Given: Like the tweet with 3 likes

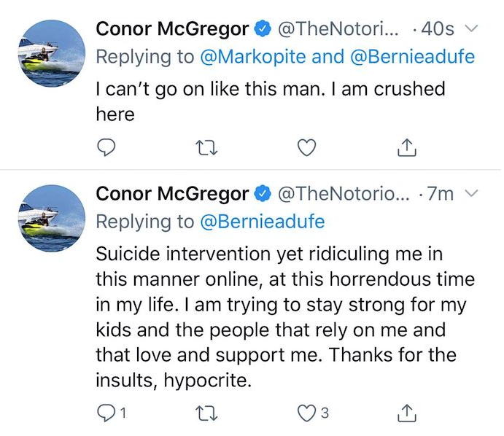Looking at the screenshot, I should tap(308, 414).
